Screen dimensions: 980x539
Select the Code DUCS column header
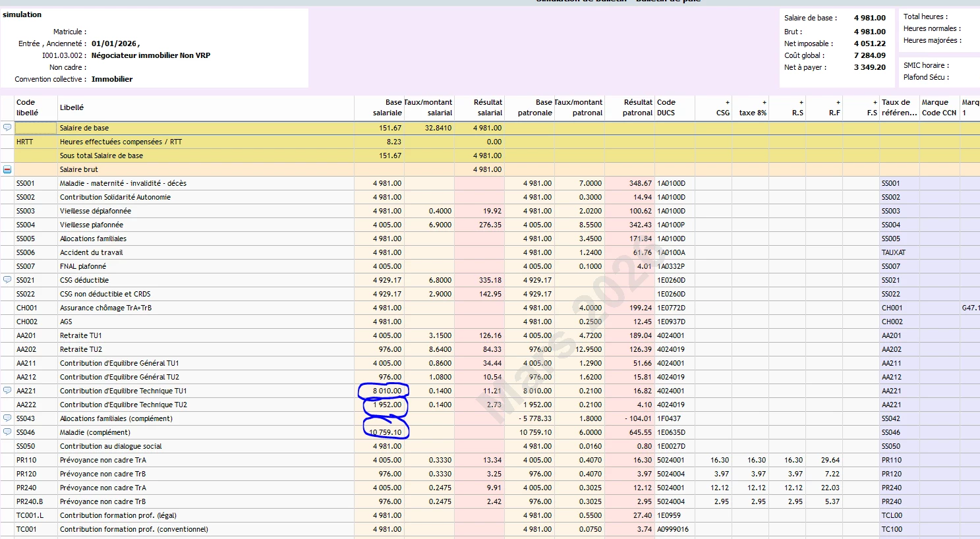[x=666, y=107]
